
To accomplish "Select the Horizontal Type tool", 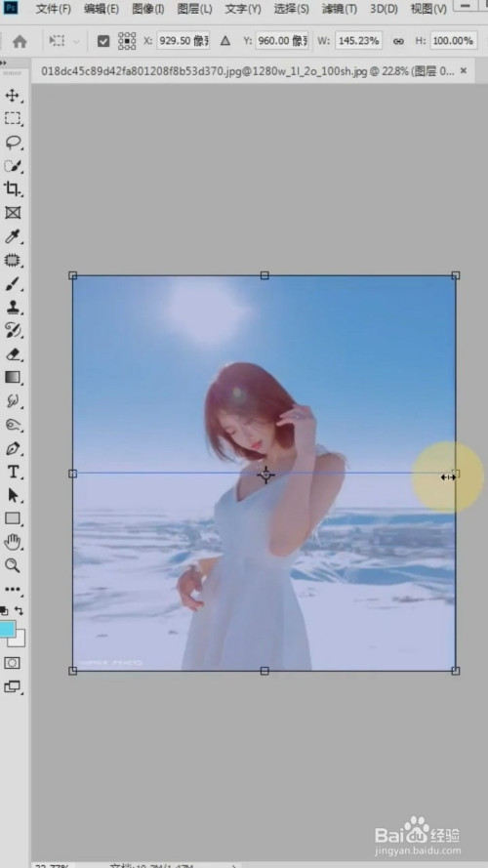I will tap(12, 472).
